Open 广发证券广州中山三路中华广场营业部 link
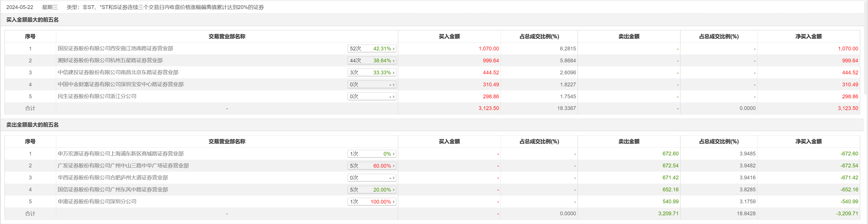This screenshot has height=224, width=868. pyautogui.click(x=123, y=166)
